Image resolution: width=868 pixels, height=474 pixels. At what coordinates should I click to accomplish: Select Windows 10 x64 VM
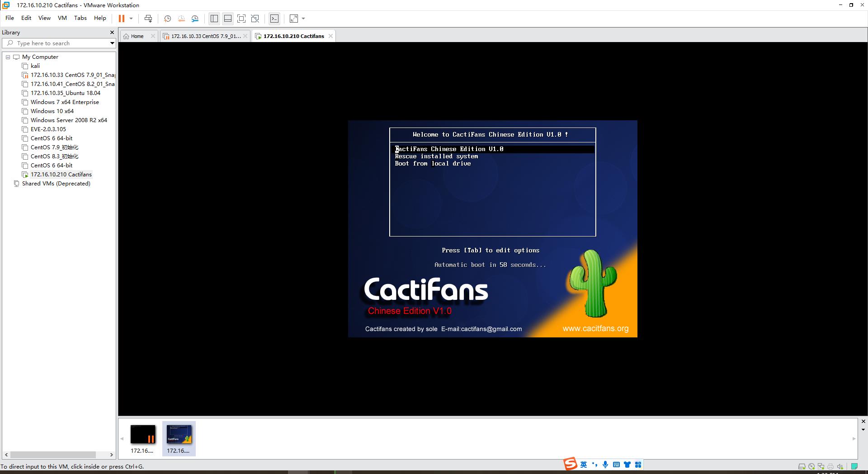pyautogui.click(x=52, y=111)
